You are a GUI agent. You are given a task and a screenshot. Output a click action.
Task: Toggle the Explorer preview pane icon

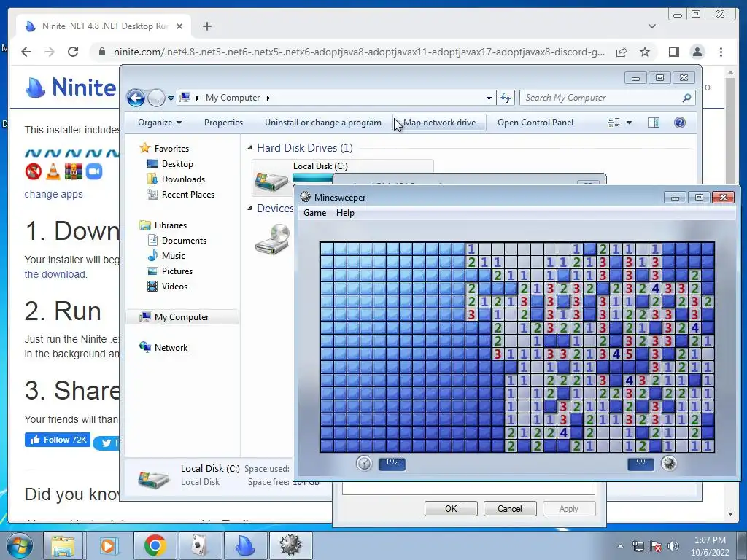point(654,122)
